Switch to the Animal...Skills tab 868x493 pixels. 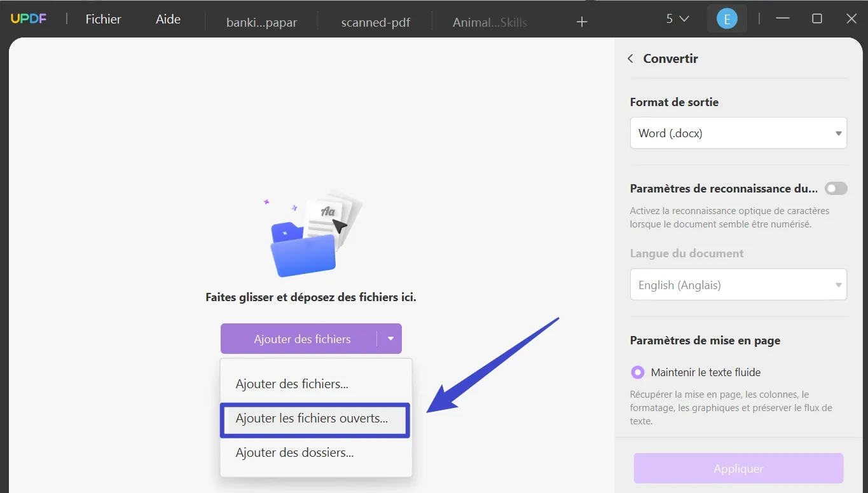[x=490, y=22]
